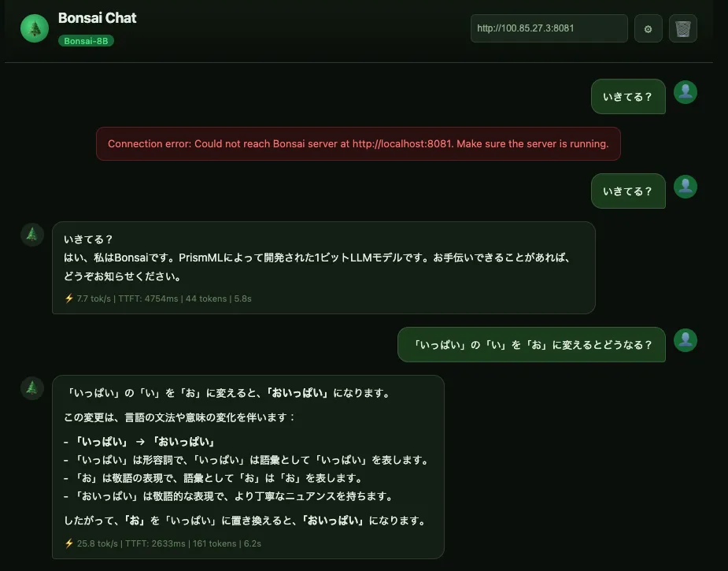The width and height of the screenshot is (728, 571).
Task: Click the Bonsai-8B model badge
Action: click(x=86, y=40)
